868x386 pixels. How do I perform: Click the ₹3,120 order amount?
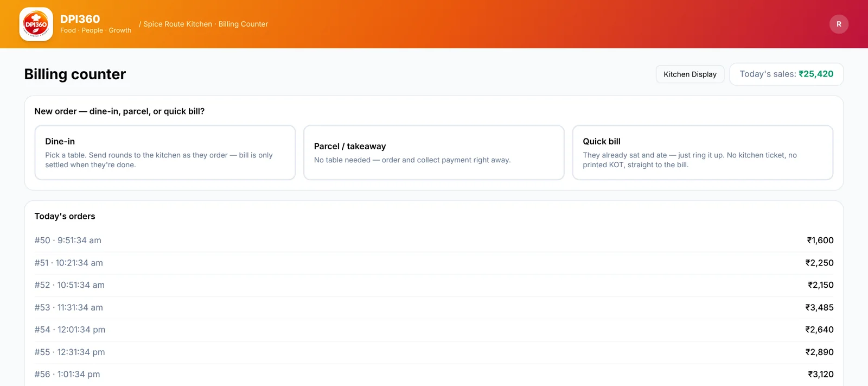point(821,374)
